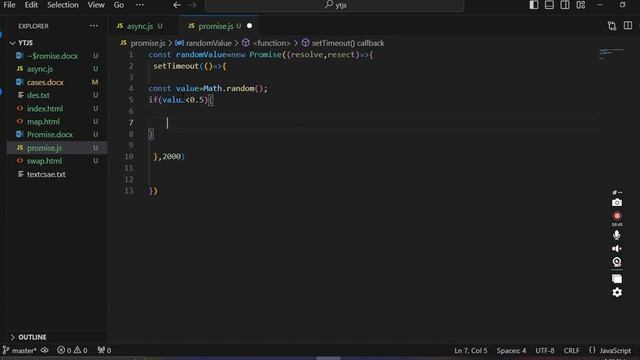Viewport: 640px width, 360px height.
Task: Click the randomValue text in line 1
Action: point(201,55)
